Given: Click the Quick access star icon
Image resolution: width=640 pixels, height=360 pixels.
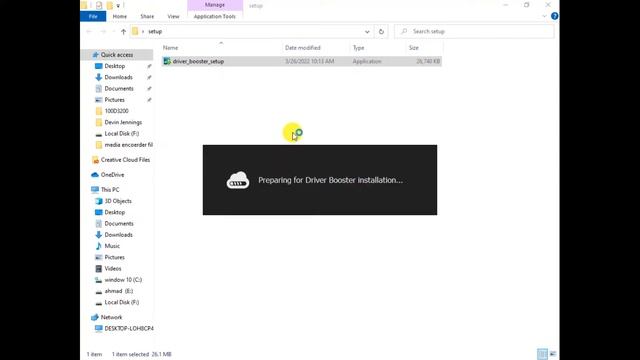Looking at the screenshot, I should 95,55.
